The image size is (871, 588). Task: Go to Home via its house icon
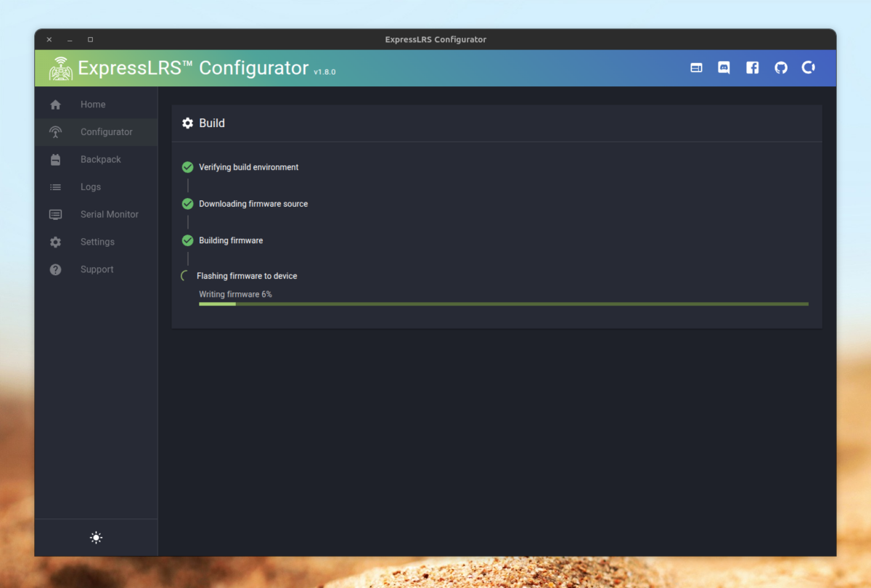(x=55, y=105)
